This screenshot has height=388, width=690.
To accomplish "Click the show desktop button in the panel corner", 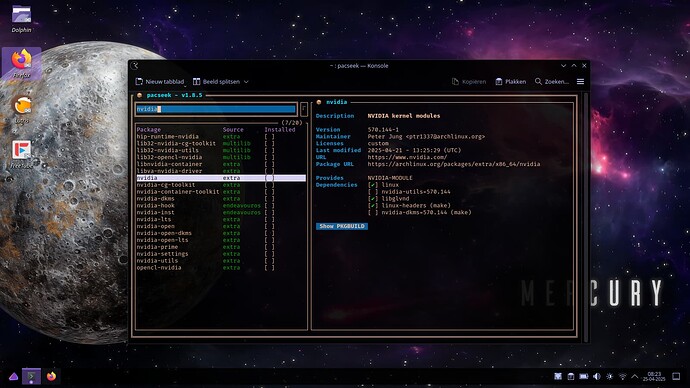I will point(676,377).
